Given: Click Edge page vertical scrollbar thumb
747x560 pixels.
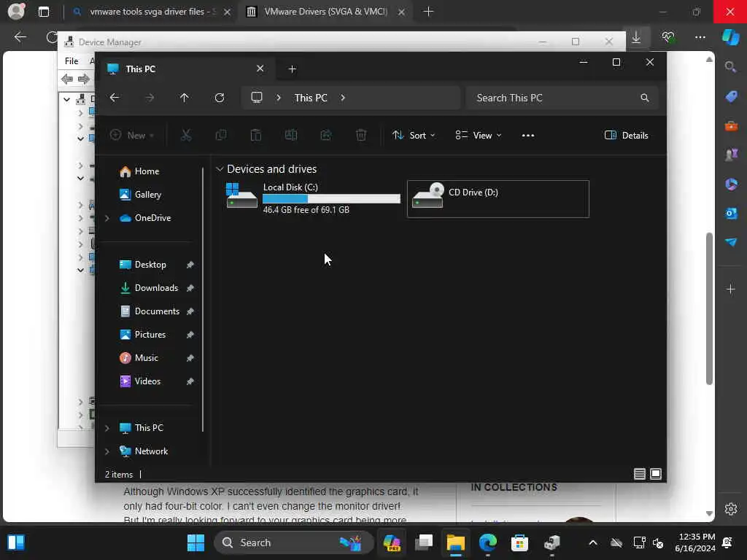Looking at the screenshot, I should tap(709, 308).
